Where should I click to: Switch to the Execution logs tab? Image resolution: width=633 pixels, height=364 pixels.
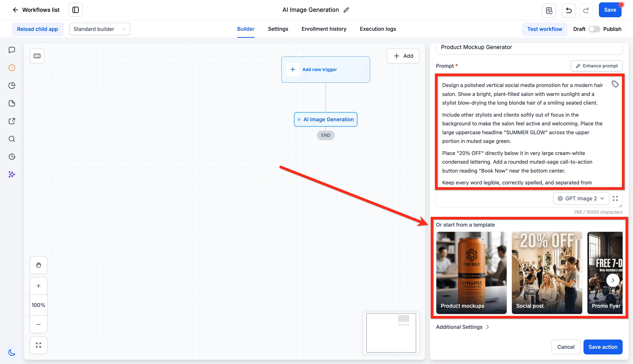click(378, 29)
